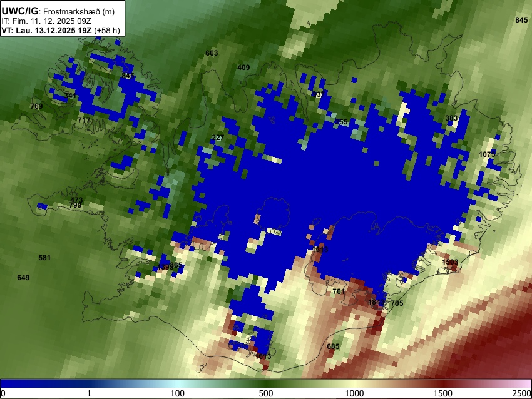Click the map value '1613'

[x=263, y=356]
